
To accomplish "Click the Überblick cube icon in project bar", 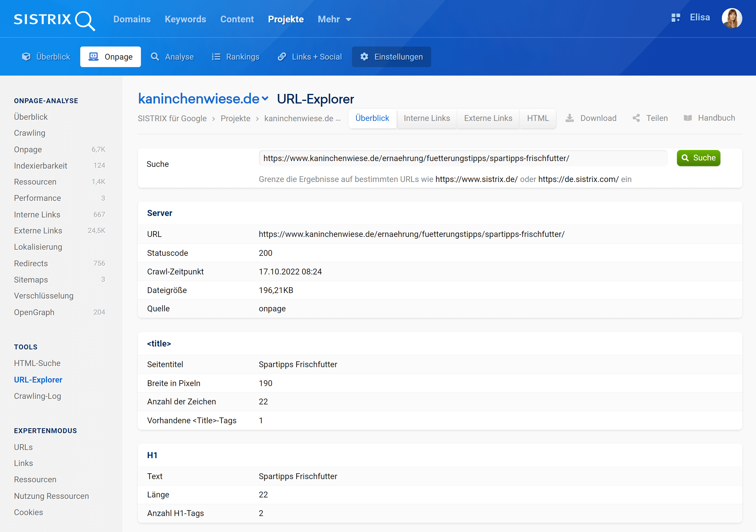I will (x=26, y=57).
